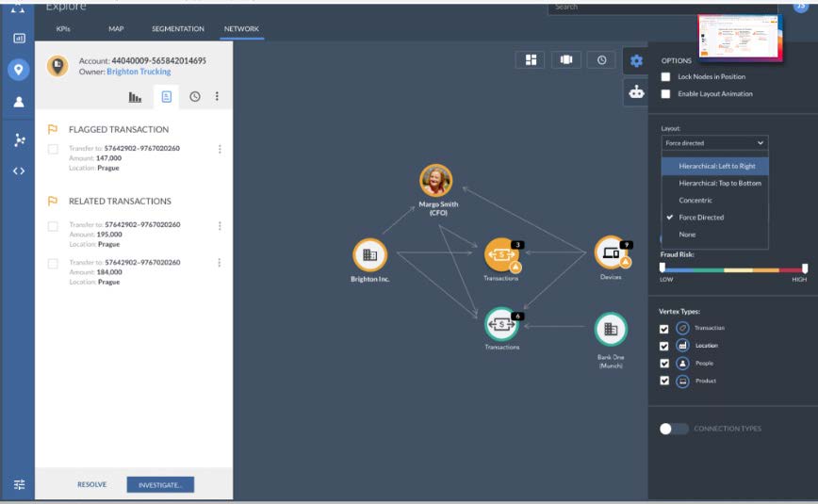Screen dimensions: 818x504
Task: Switch to the NETWORK tab
Action: tap(241, 28)
